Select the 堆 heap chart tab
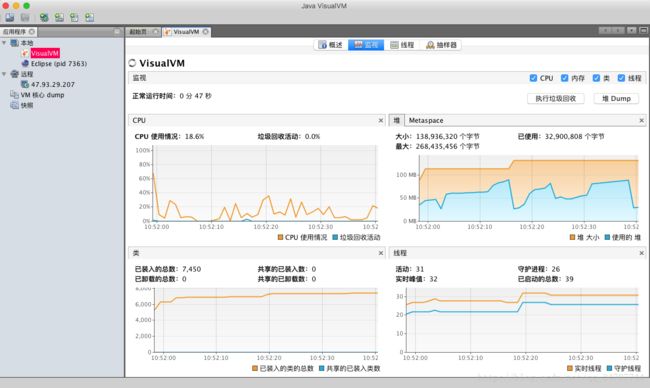The height and width of the screenshot is (388, 650). 396,120
